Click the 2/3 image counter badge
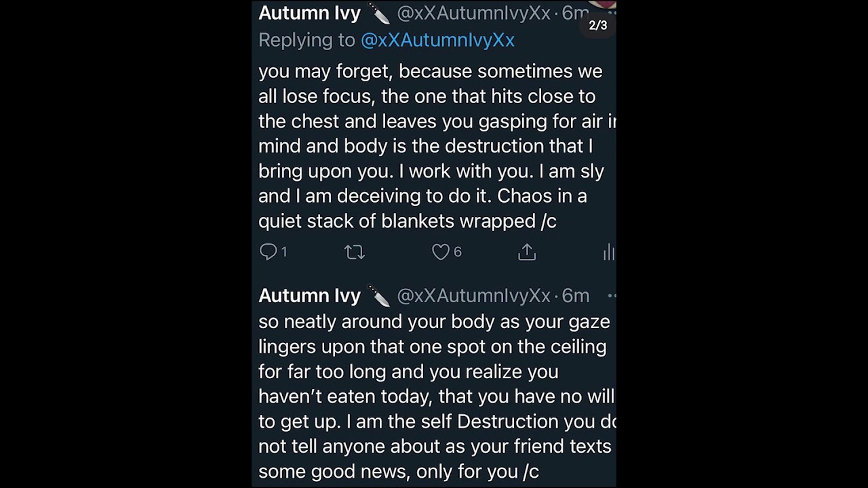The image size is (868, 488). (597, 25)
